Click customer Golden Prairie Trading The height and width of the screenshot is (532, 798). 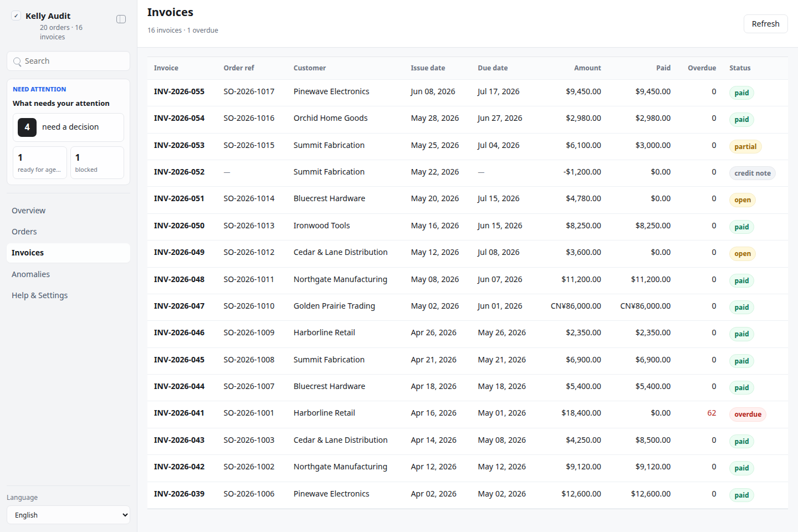(334, 306)
